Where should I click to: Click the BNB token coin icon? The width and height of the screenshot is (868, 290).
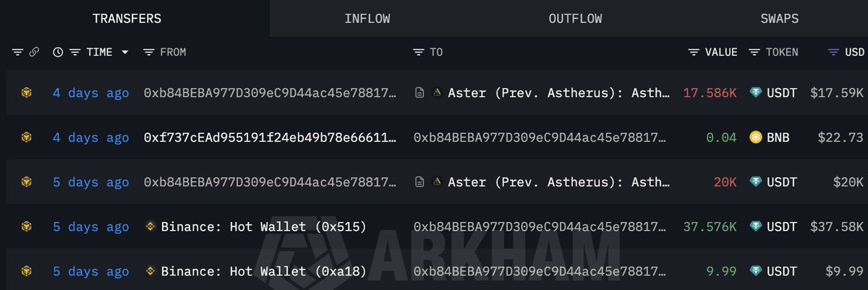coord(756,137)
